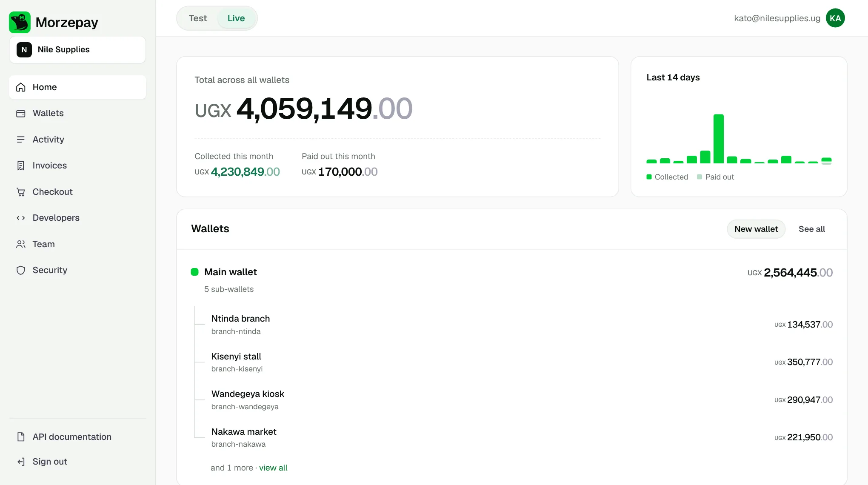Open the Kisenyi stall sub-wallet
Viewport: 868px width, 485px height.
[x=521, y=362]
